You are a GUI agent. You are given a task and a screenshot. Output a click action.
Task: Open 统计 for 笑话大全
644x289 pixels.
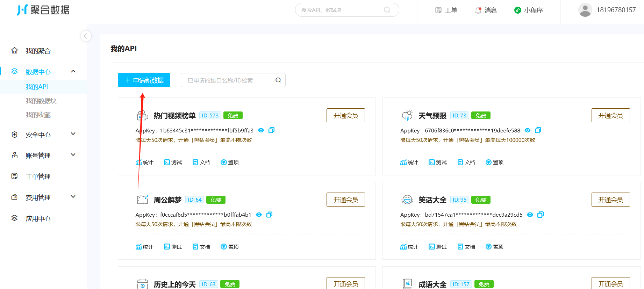[409, 247]
